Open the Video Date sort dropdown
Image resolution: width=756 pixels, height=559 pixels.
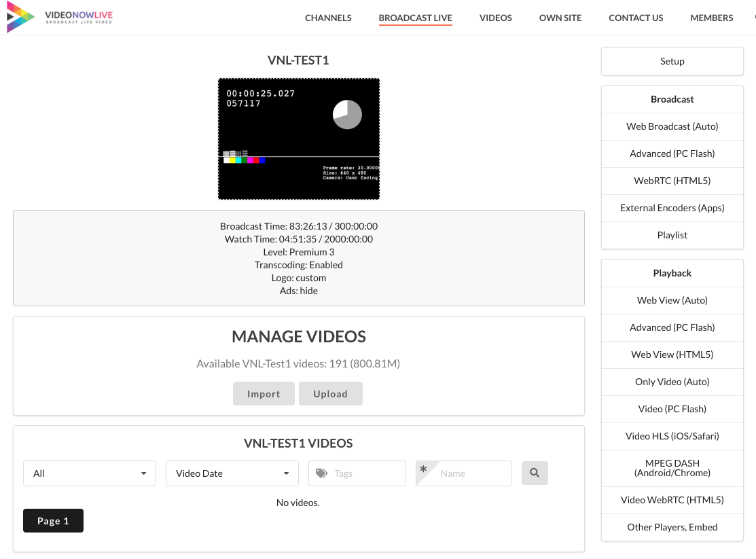[232, 473]
